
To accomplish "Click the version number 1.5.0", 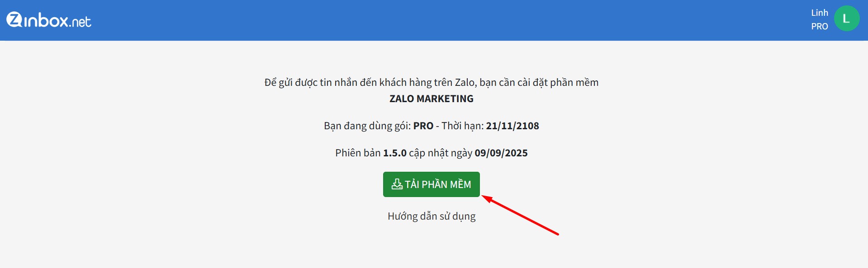I will (x=394, y=153).
